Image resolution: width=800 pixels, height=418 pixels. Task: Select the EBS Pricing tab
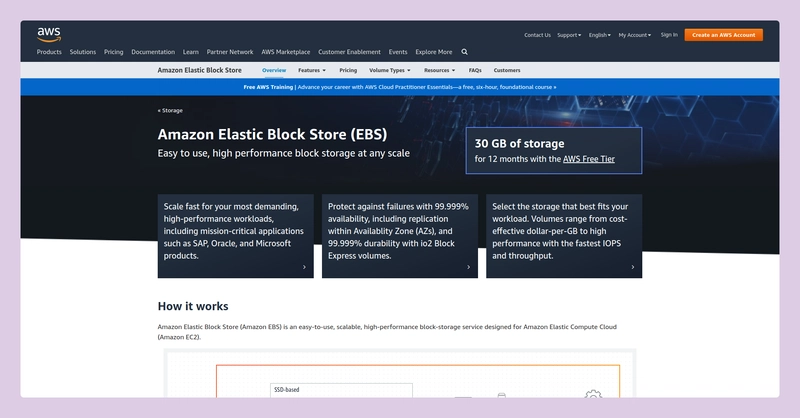348,70
